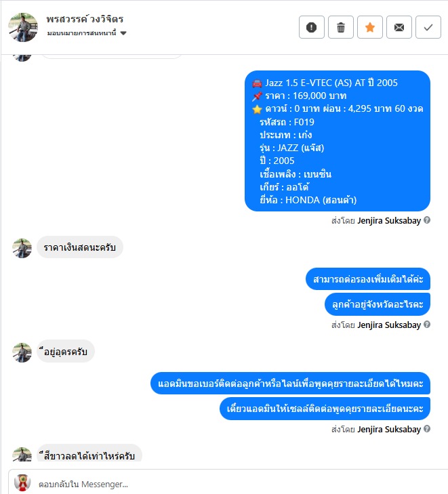The width and height of the screenshot is (448, 494).
Task: Mark conversation done with checkmark icon
Action: pos(428,27)
